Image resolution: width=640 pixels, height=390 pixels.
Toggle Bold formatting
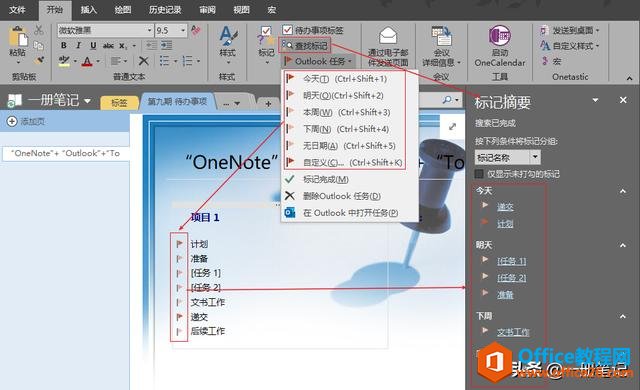(64, 46)
